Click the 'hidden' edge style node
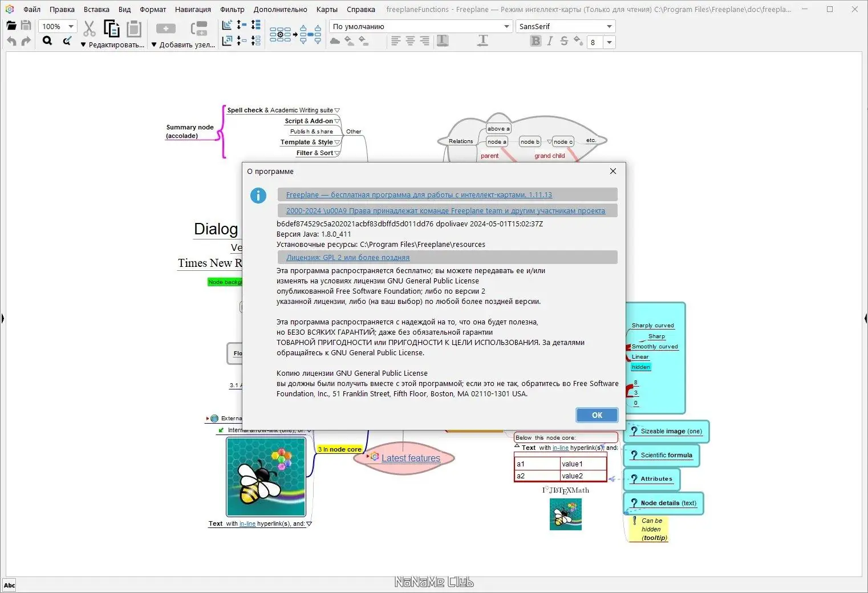Screen dimensions: 868x593 pyautogui.click(x=640, y=367)
